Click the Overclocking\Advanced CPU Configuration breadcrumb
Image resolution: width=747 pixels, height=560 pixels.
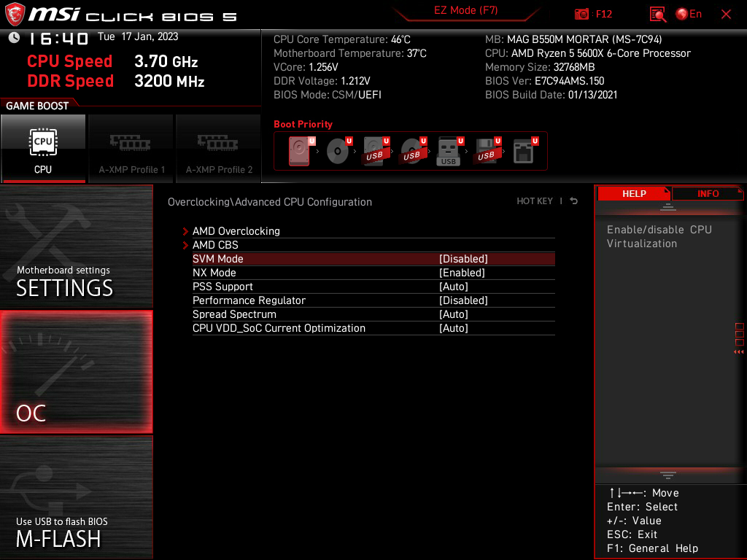270,202
